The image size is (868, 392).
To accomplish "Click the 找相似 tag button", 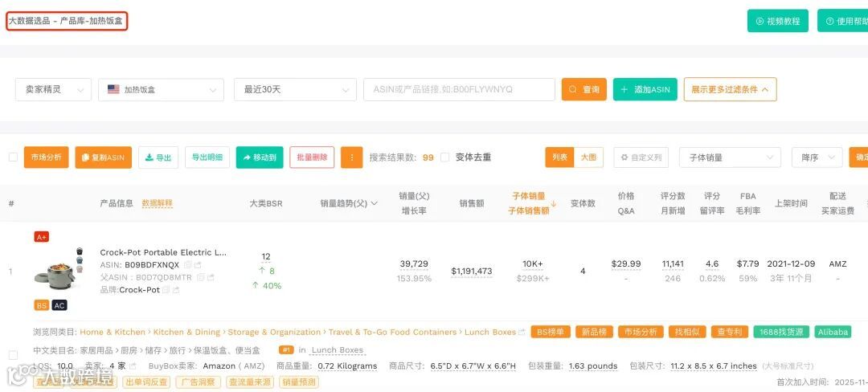I will point(687,333).
